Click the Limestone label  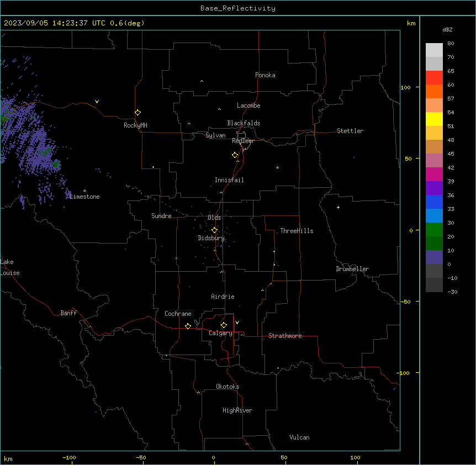click(x=84, y=197)
